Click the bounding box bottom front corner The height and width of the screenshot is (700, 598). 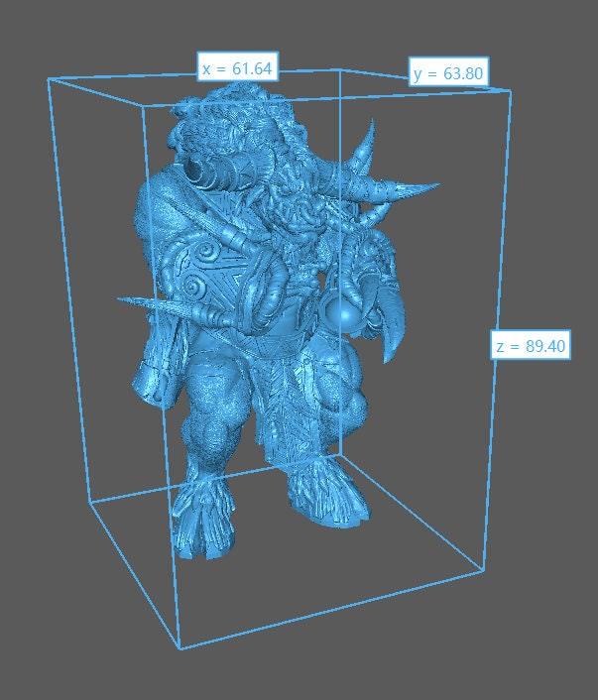pos(179,648)
